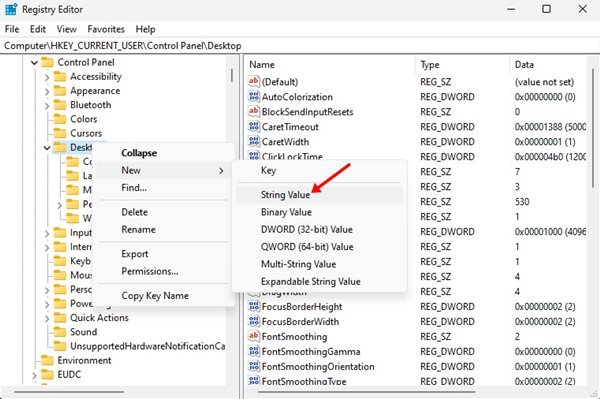
Task: Click the Cursors folder icon
Action: (60, 133)
